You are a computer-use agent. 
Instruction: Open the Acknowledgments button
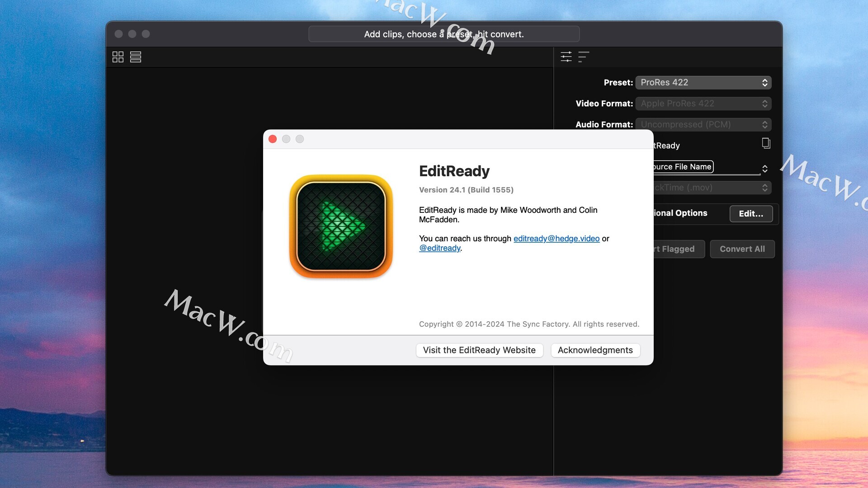595,350
